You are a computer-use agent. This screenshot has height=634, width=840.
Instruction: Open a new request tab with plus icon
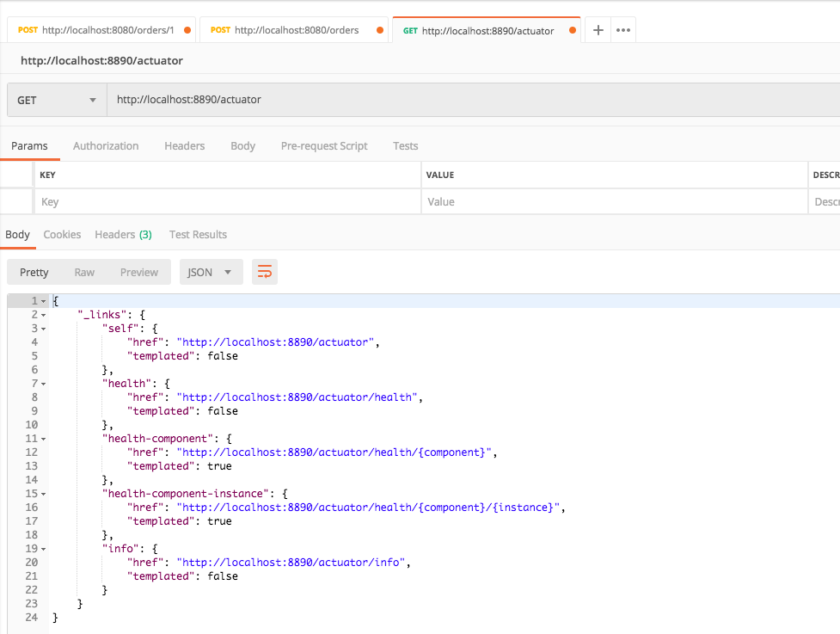(598, 30)
